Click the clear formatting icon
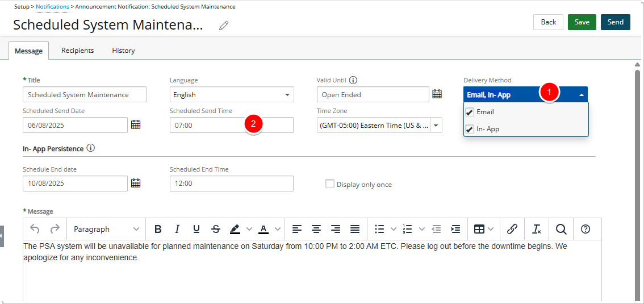The image size is (644, 304). click(x=536, y=229)
